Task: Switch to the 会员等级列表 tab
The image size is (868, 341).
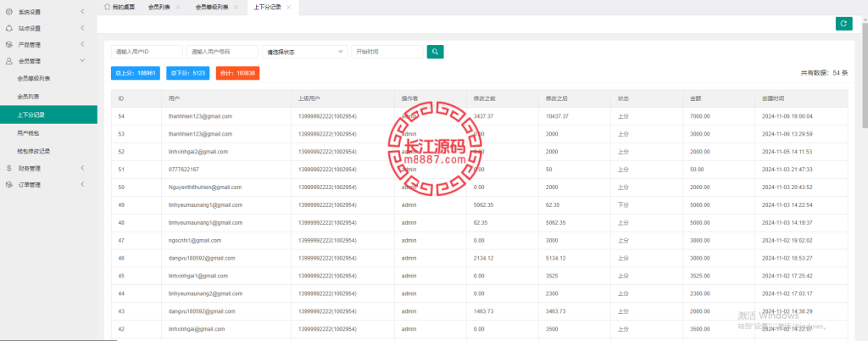Action: tap(211, 7)
